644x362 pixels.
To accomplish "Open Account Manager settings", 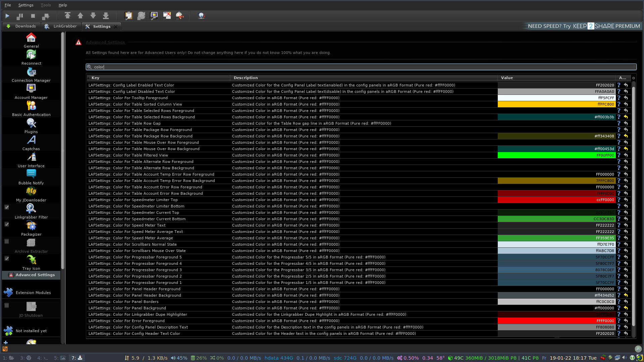I will 31,92.
